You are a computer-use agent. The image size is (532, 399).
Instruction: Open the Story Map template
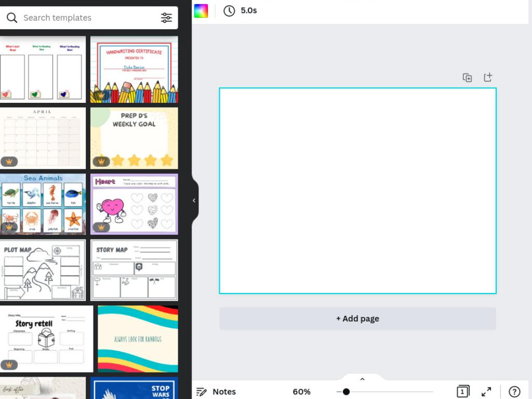coord(134,270)
